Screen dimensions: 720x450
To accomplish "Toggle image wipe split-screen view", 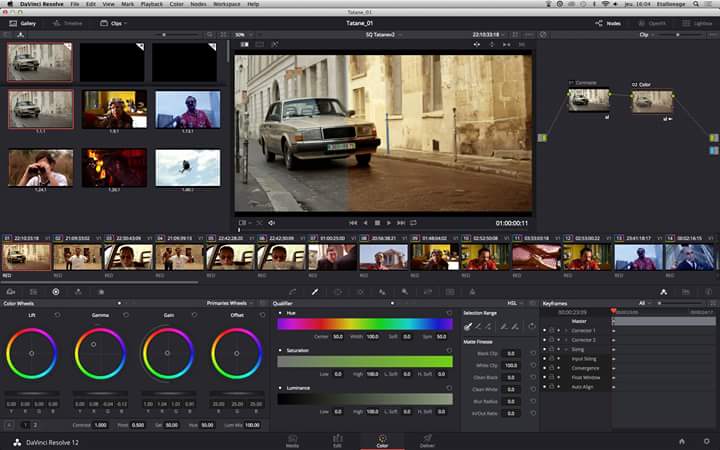I will point(244,45).
